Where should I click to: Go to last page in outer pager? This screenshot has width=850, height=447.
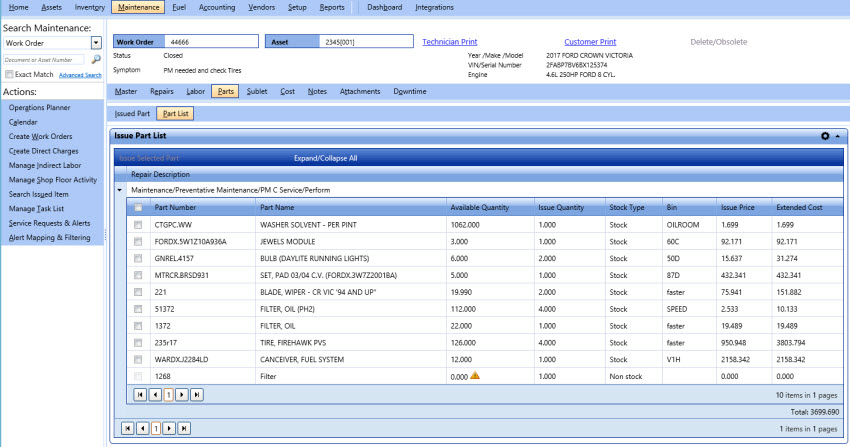(x=184, y=429)
